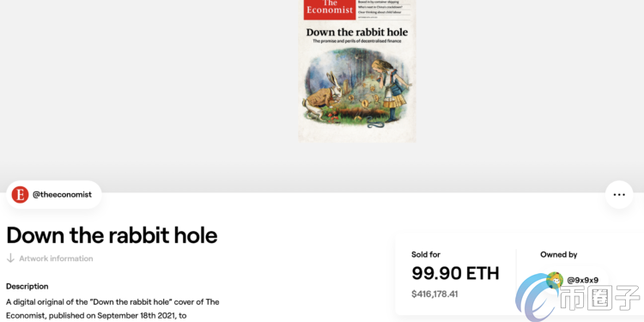Screen dimensions: 644x322
Task: Click the owner's round avatar image
Action: pyautogui.click(x=555, y=280)
